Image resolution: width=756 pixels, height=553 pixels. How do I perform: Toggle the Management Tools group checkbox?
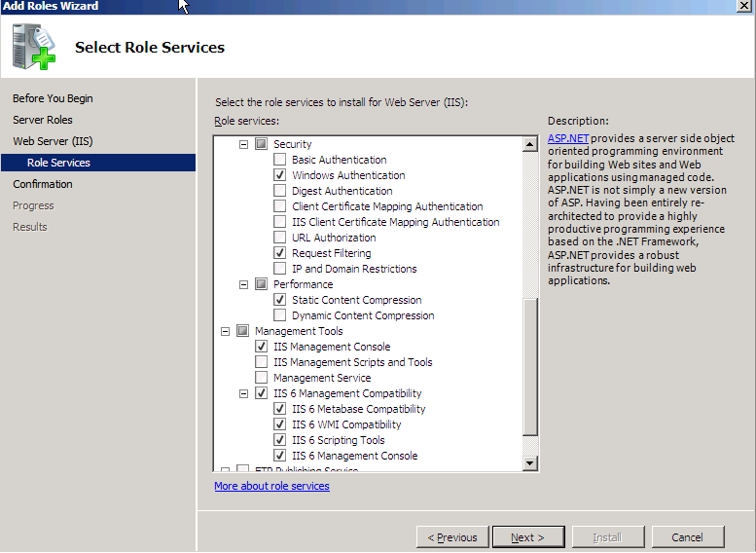[x=243, y=331]
